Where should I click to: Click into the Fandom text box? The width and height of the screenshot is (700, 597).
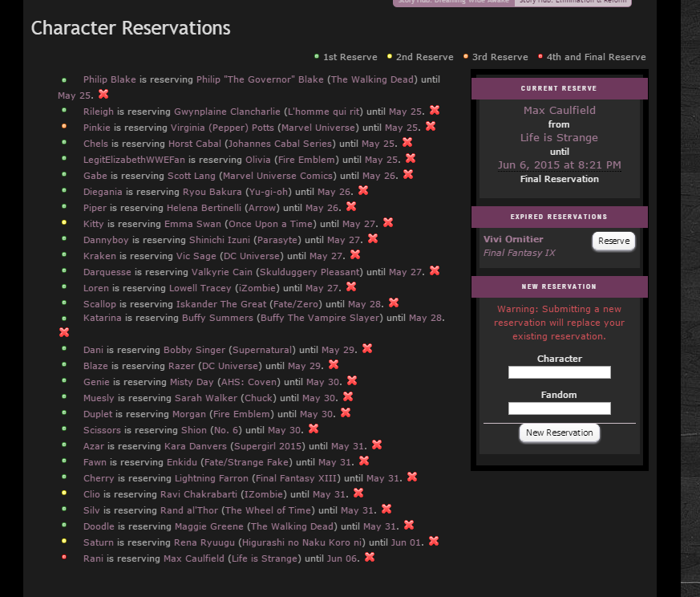pos(559,408)
